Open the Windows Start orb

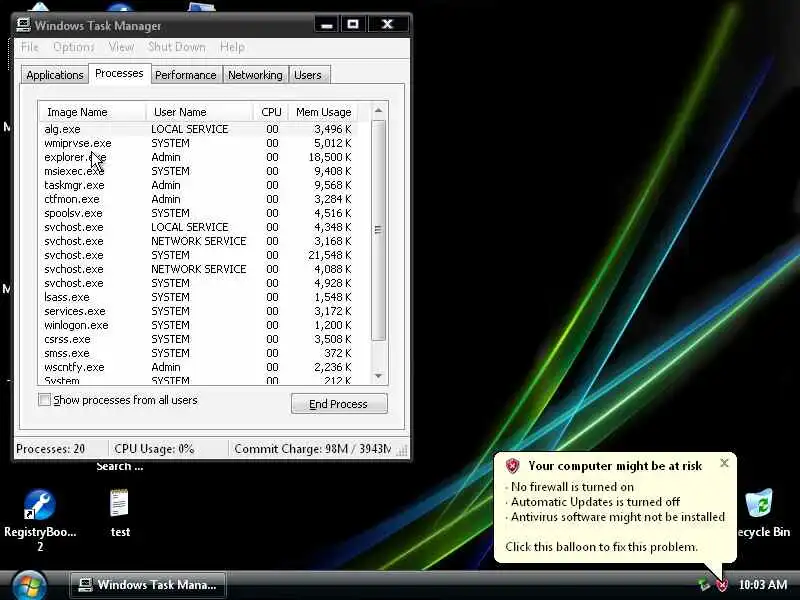(x=30, y=585)
